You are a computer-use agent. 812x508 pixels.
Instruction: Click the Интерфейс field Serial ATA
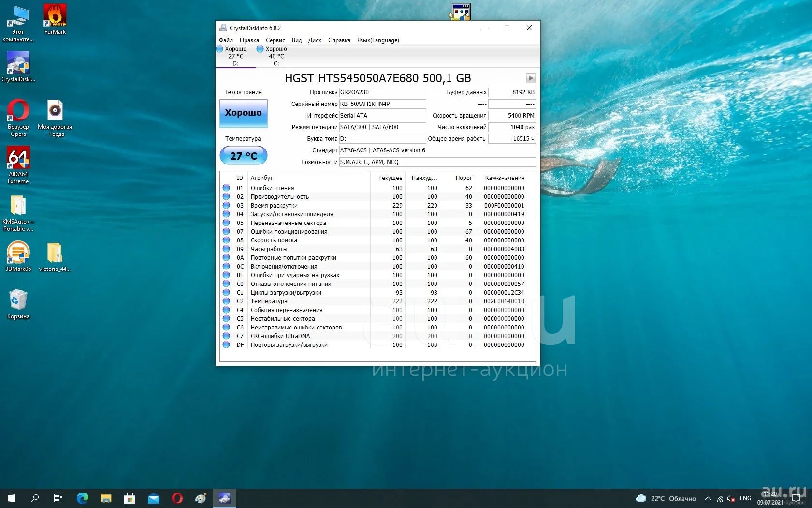point(382,116)
